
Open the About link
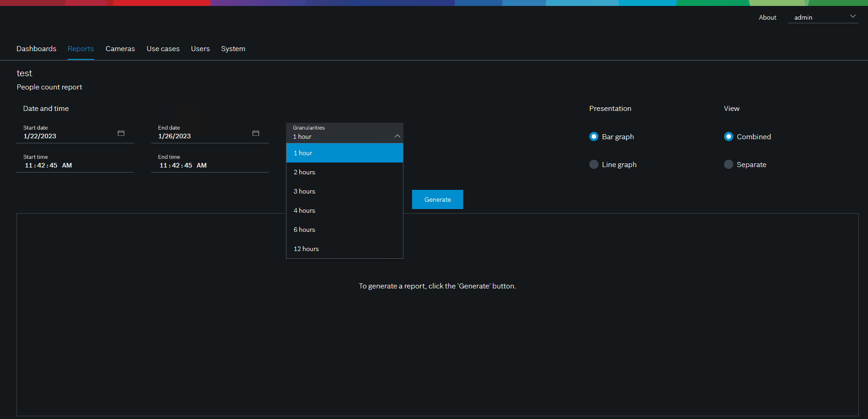click(767, 17)
